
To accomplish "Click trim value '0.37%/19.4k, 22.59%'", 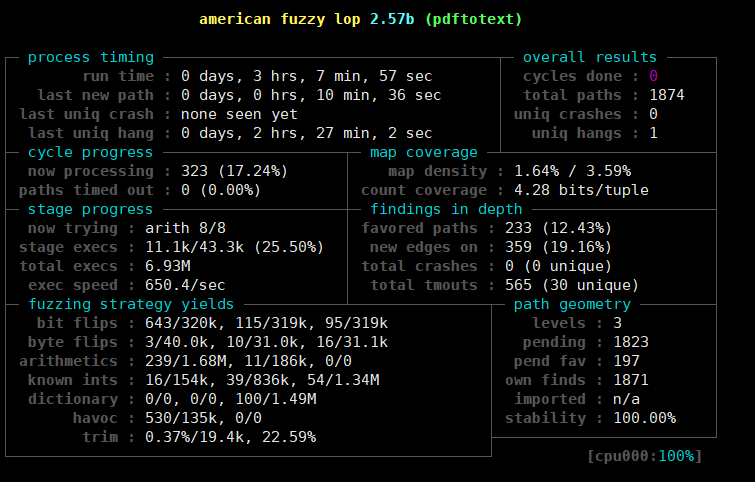I will click(231, 437).
